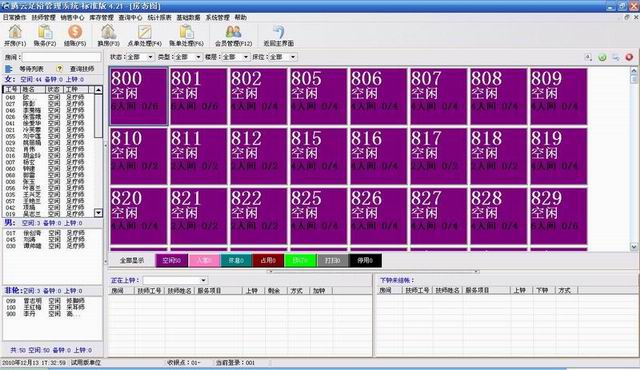
Task: Click the green refresh icon above room grid
Action: 602,57
